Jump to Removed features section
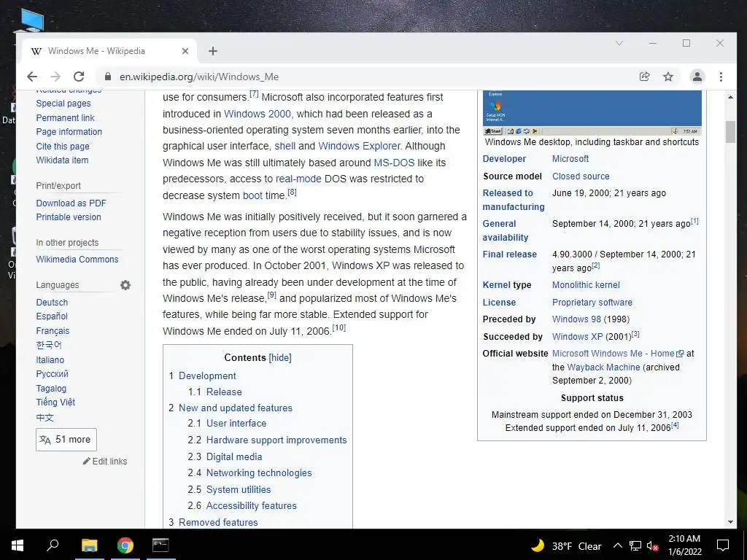The width and height of the screenshot is (747, 560). tap(218, 522)
